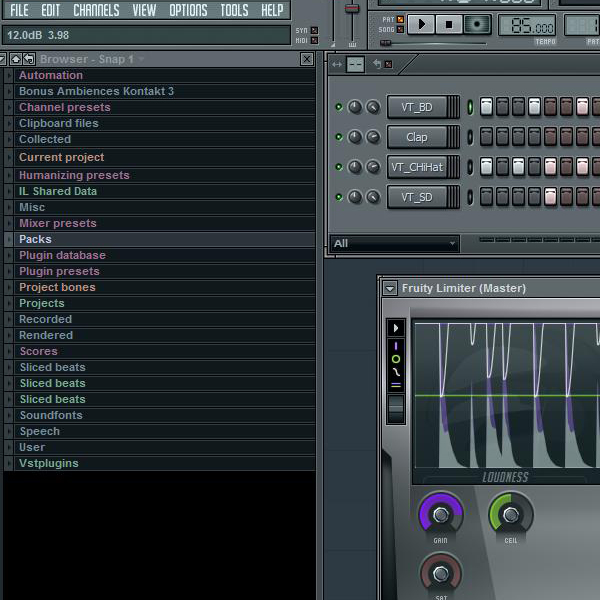Click the expand arrow beside Scores
Screen dimensions: 600x600
pyautogui.click(x=8, y=351)
